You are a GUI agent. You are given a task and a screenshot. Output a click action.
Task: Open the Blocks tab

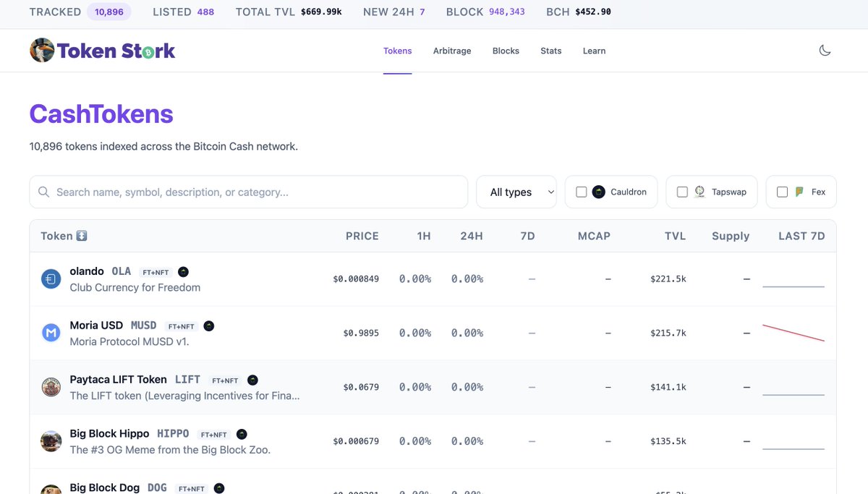click(x=506, y=51)
